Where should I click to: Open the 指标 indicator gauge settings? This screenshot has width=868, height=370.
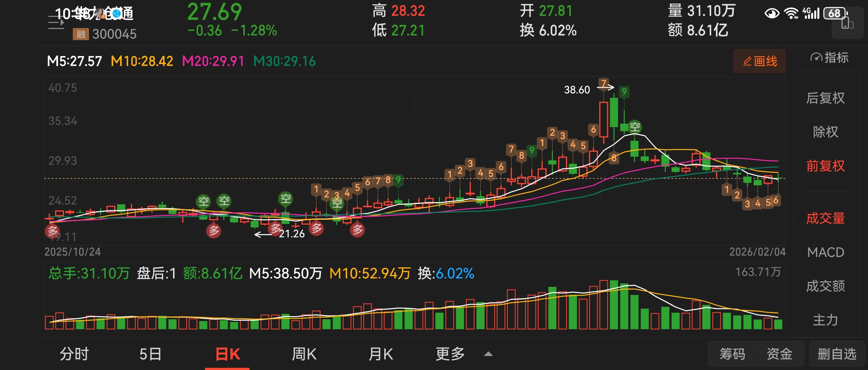[829, 58]
